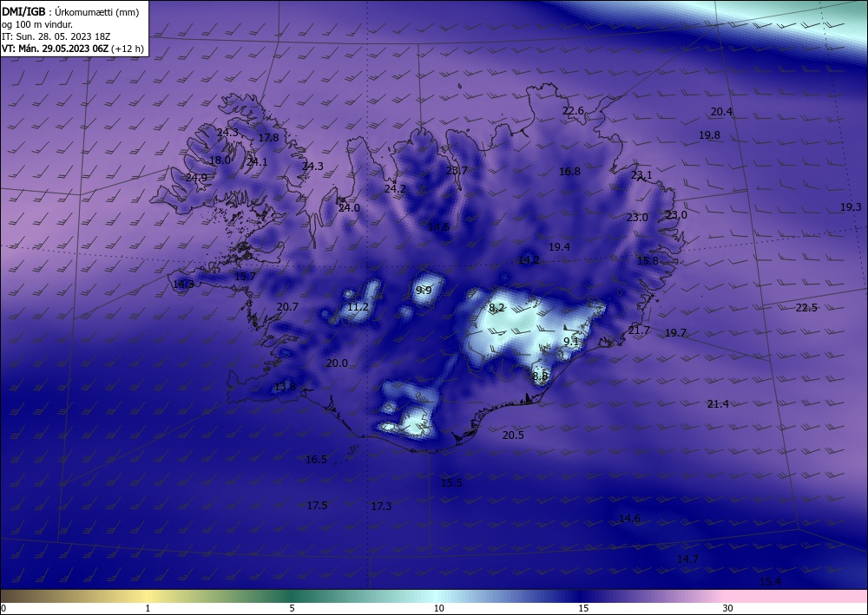Click the 0 tick on color scale

coord(3,609)
